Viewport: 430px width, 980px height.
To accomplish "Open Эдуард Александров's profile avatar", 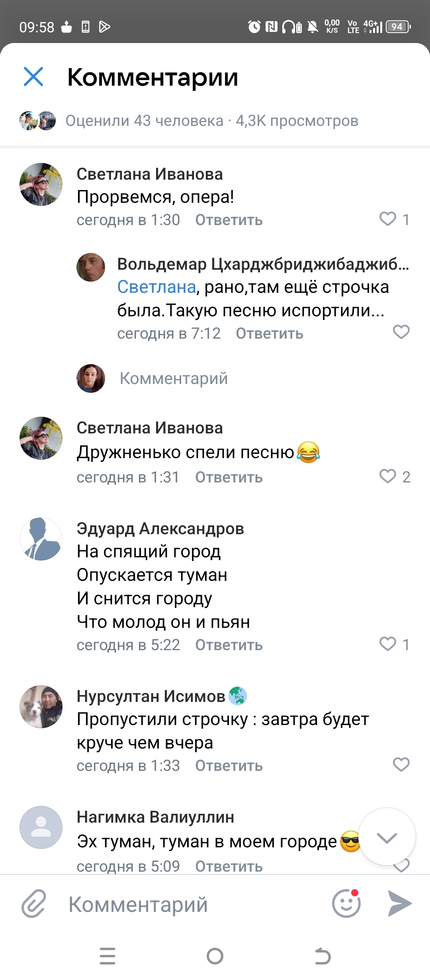I will coord(41,539).
